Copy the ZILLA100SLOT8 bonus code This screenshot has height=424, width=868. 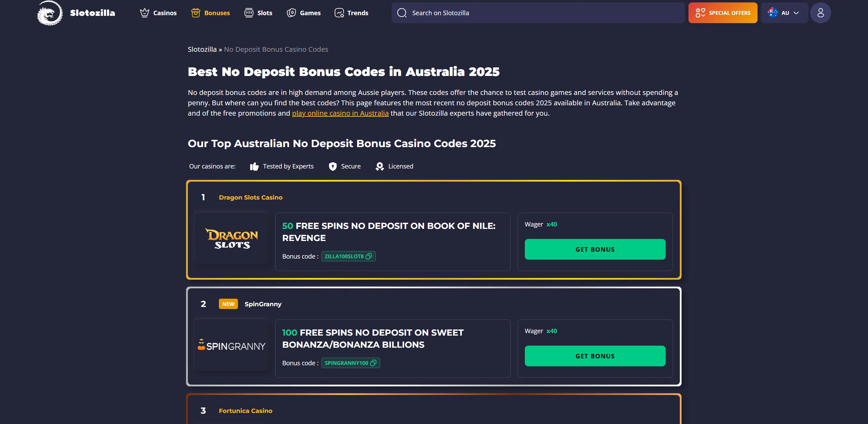(x=348, y=256)
